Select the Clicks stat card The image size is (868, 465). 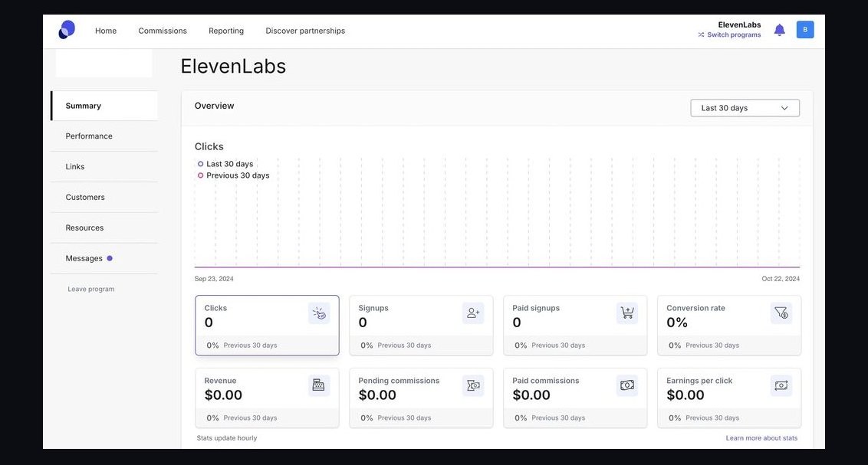tap(267, 325)
